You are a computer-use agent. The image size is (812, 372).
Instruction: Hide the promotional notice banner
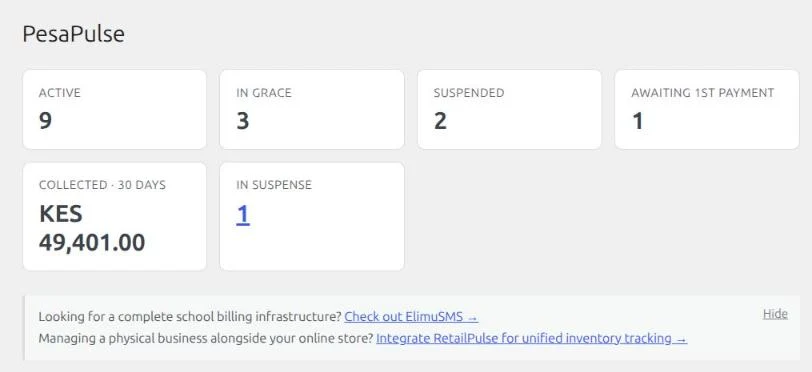tap(775, 314)
